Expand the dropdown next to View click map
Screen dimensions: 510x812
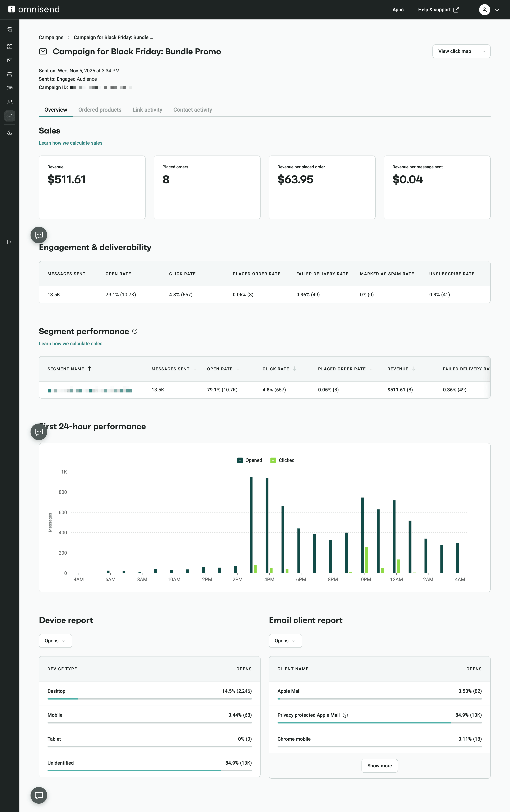[484, 51]
